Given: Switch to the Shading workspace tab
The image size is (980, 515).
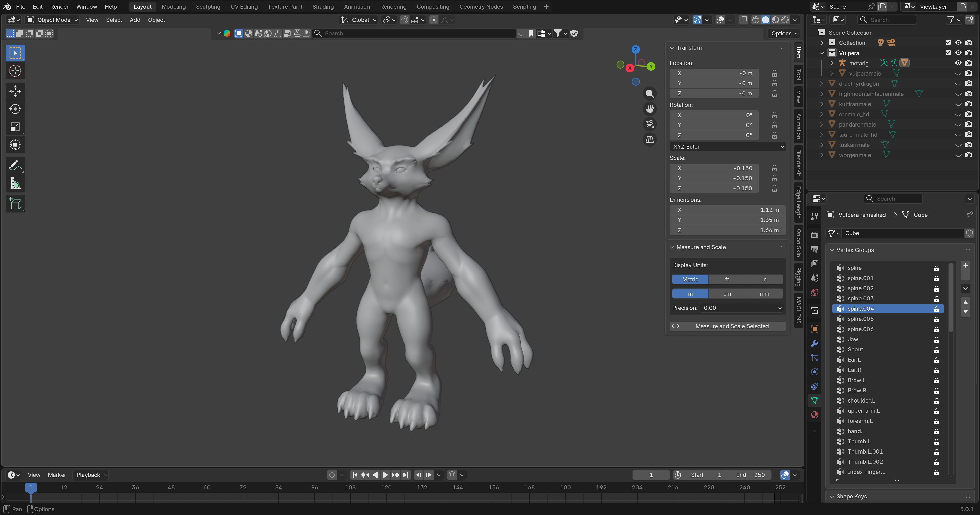Looking at the screenshot, I should point(323,7).
